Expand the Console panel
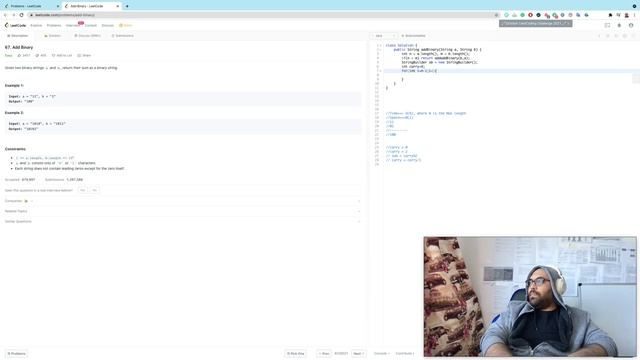Viewport: 640px width, 360px height. (382, 353)
